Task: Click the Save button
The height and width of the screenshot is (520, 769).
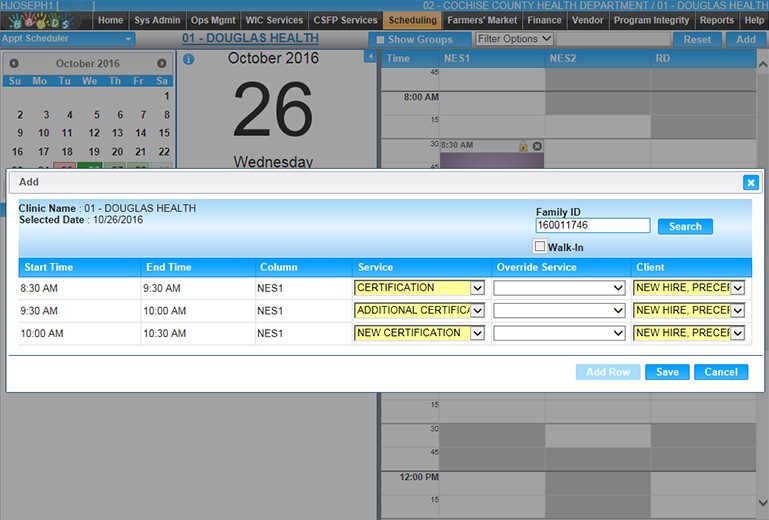Action: [667, 372]
